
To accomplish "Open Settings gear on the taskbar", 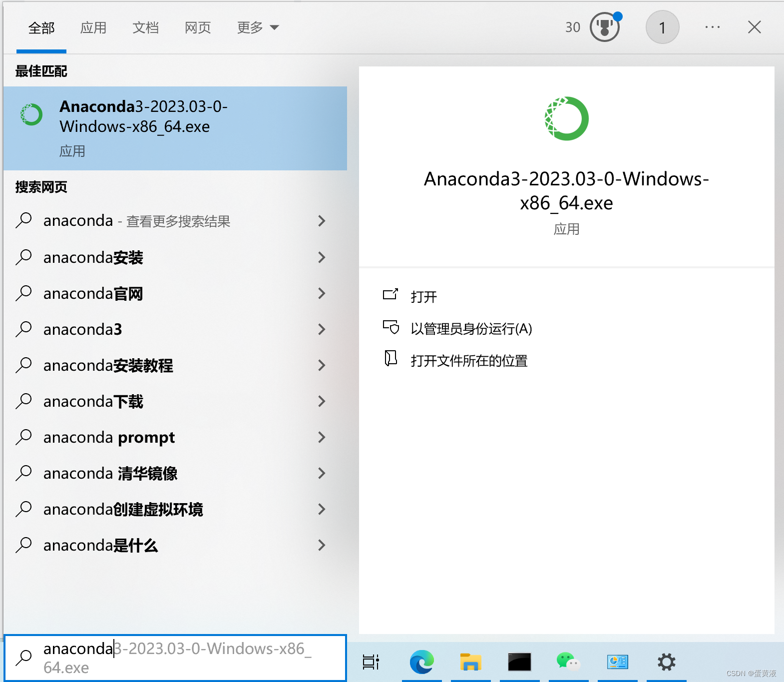I will tap(666, 662).
